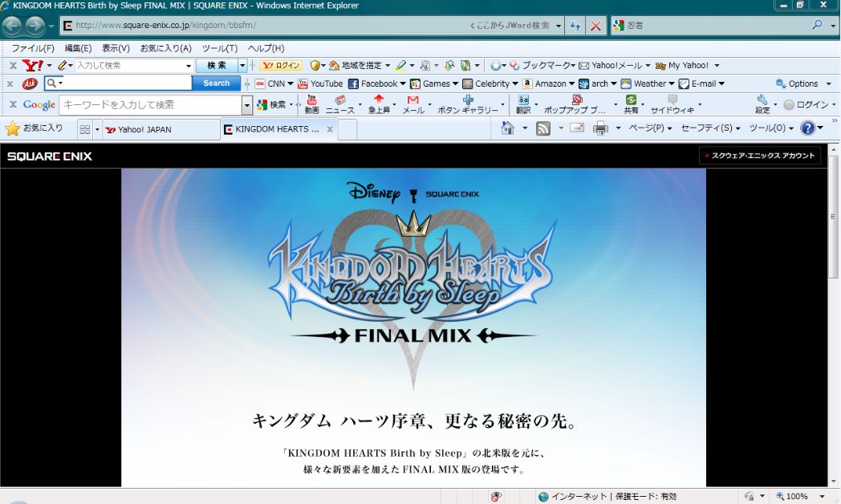Open YouTube from the Ask toolbar

320,83
